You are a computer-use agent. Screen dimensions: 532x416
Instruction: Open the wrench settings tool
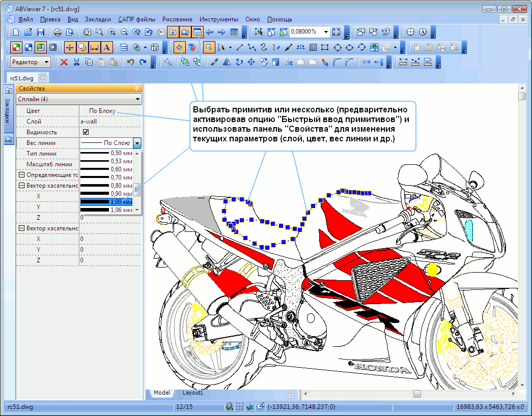click(x=168, y=62)
